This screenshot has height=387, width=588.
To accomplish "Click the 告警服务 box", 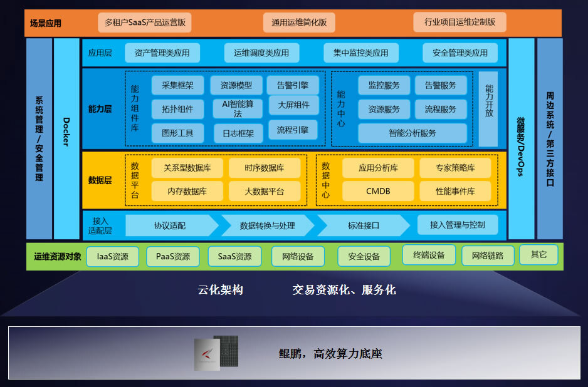I will 441,85.
